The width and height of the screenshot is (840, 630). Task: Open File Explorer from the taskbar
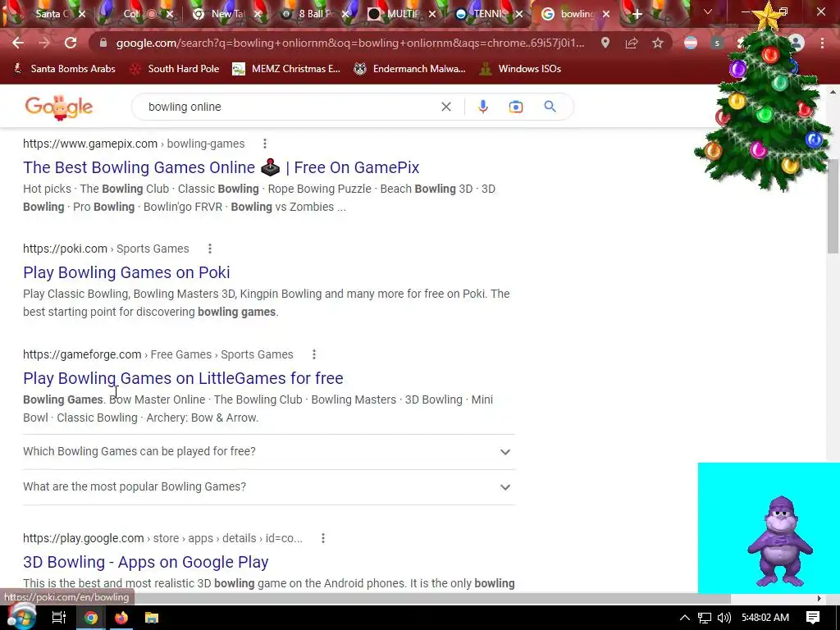(152, 618)
